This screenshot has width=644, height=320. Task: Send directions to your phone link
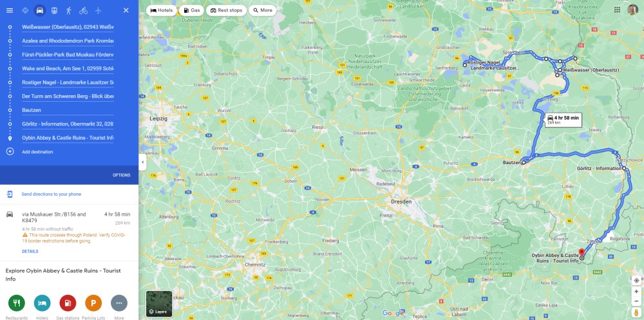click(52, 194)
